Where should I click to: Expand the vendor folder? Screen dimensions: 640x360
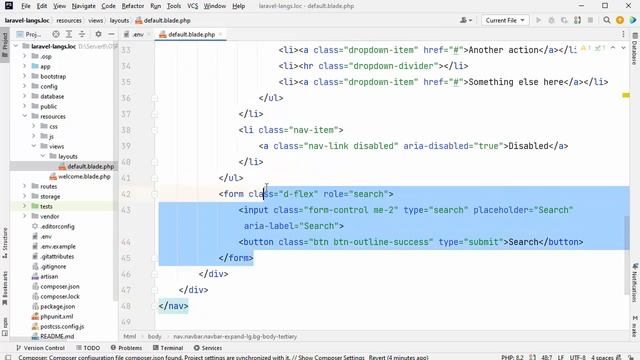(24, 216)
